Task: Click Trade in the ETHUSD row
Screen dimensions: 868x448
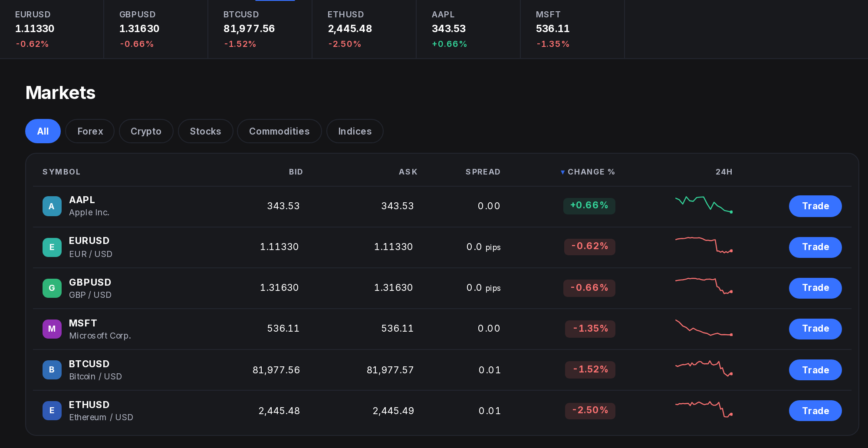Action: pyautogui.click(x=815, y=411)
